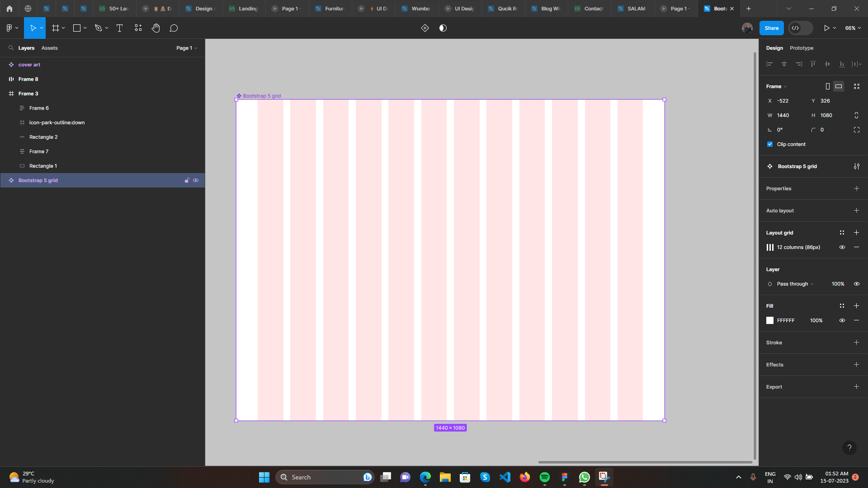Lock the Bootstrap 5 grid layer

(187, 180)
